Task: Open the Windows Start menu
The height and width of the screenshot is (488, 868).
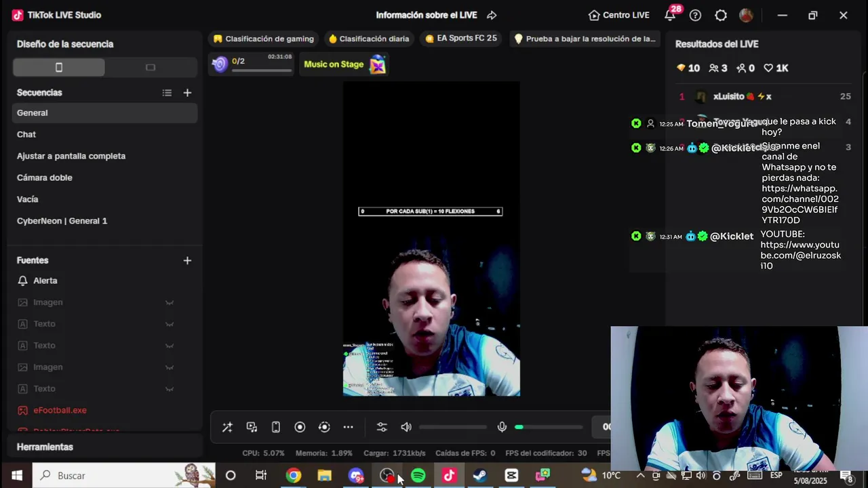Action: pyautogui.click(x=16, y=476)
